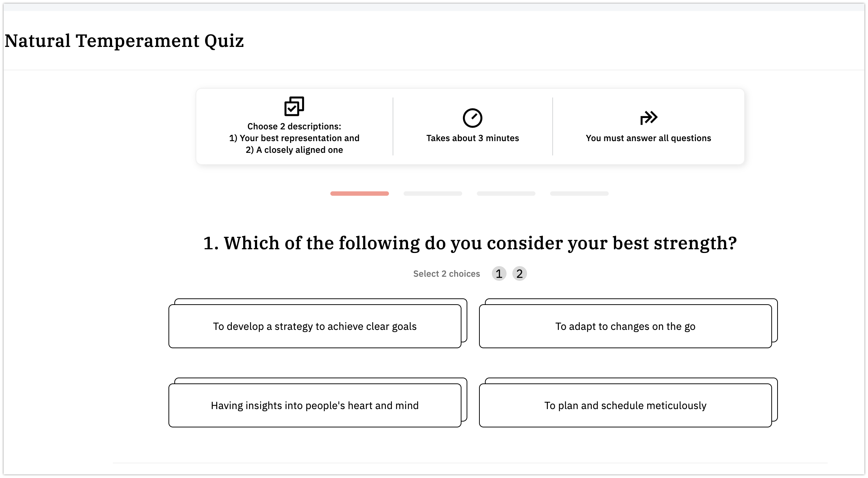The image size is (868, 478).
Task: Click the number 1 choice badge
Action: [499, 273]
